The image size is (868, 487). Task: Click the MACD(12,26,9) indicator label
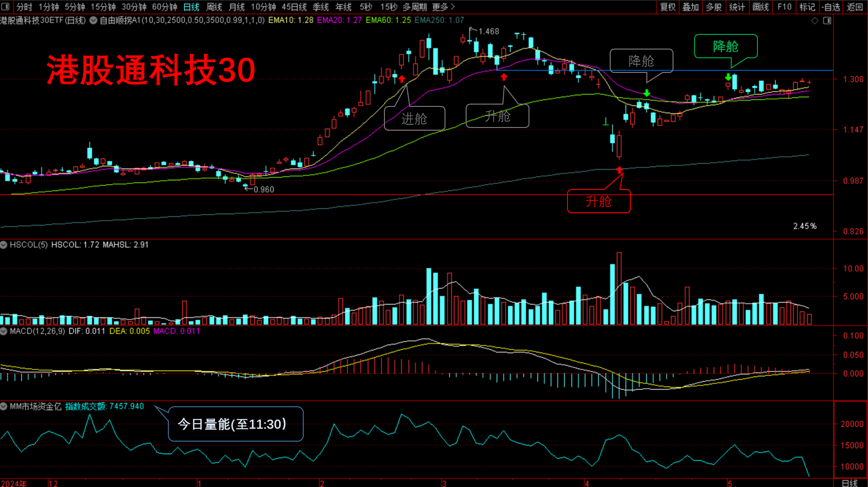37,331
